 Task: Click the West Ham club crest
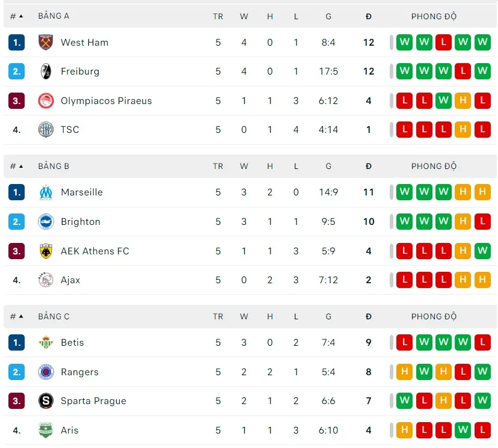pyautogui.click(x=46, y=42)
